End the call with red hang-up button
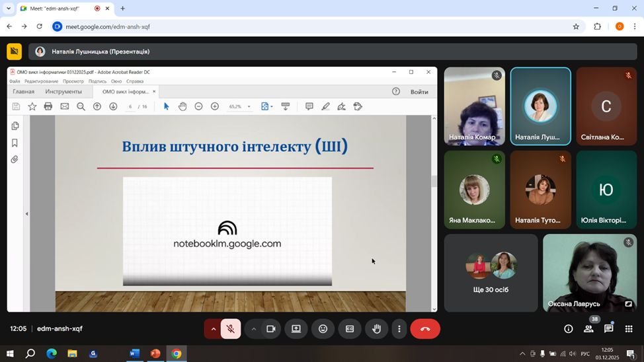644x362 pixels. pyautogui.click(x=425, y=329)
